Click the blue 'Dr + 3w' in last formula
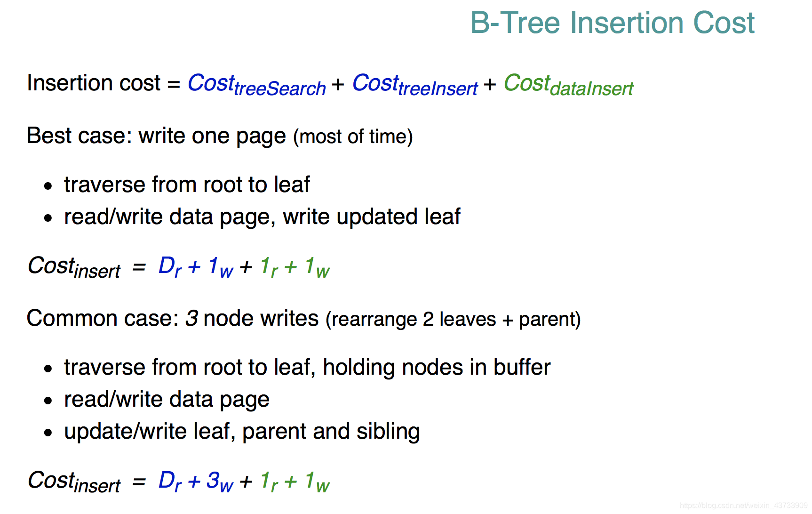 (x=196, y=482)
